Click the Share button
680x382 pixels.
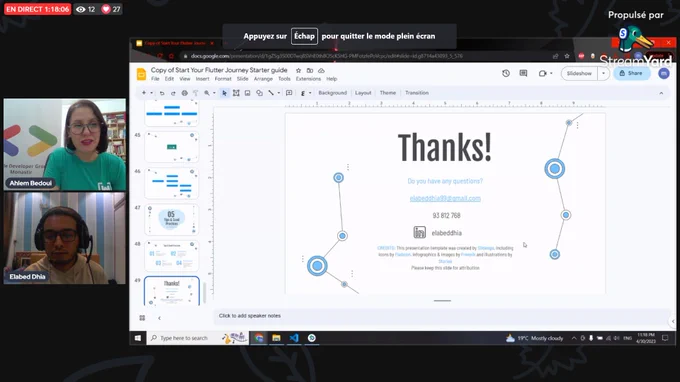click(631, 73)
